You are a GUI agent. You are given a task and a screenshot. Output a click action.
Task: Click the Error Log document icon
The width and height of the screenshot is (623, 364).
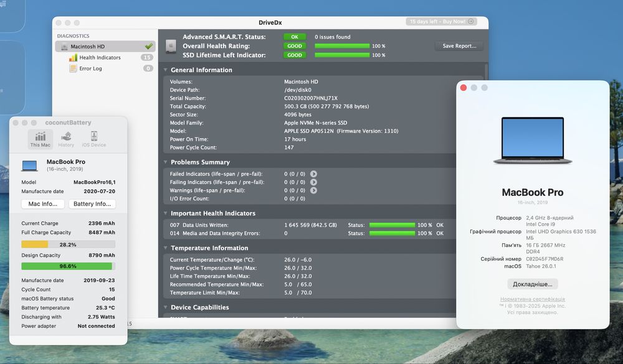click(73, 68)
